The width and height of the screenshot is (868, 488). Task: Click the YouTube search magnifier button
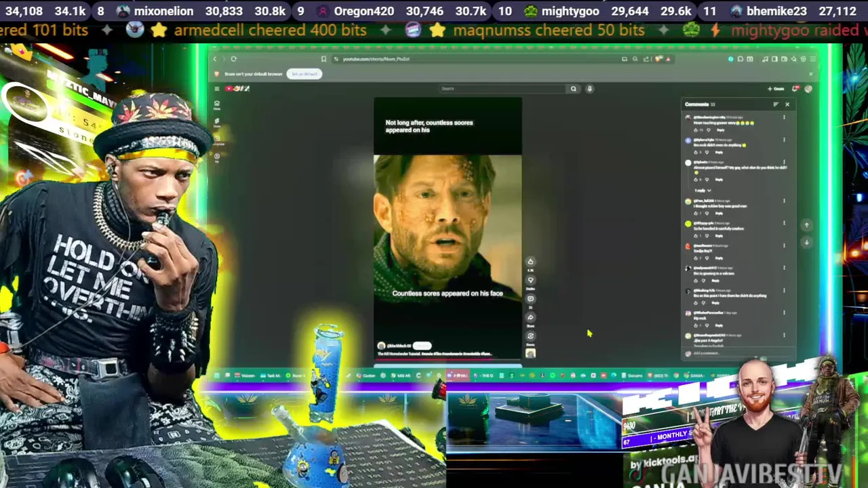pyautogui.click(x=574, y=89)
